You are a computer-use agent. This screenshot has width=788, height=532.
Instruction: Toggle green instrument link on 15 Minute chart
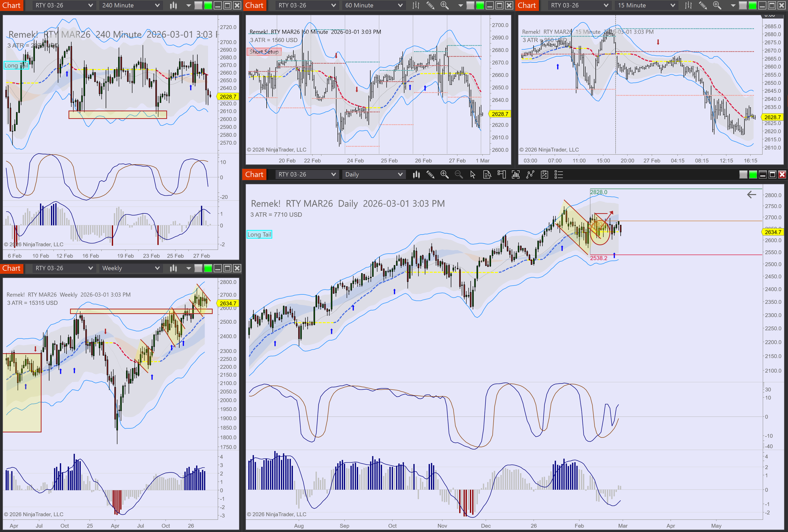pyautogui.click(x=752, y=5)
